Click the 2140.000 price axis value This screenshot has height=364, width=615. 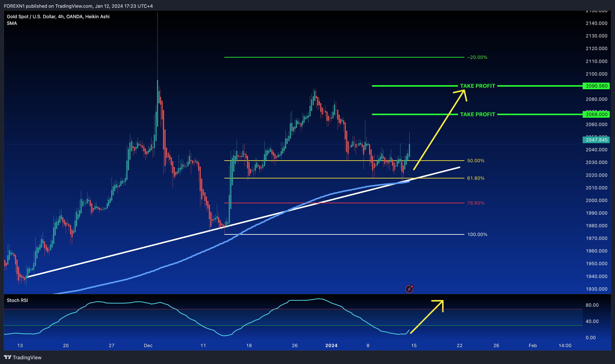596,23
